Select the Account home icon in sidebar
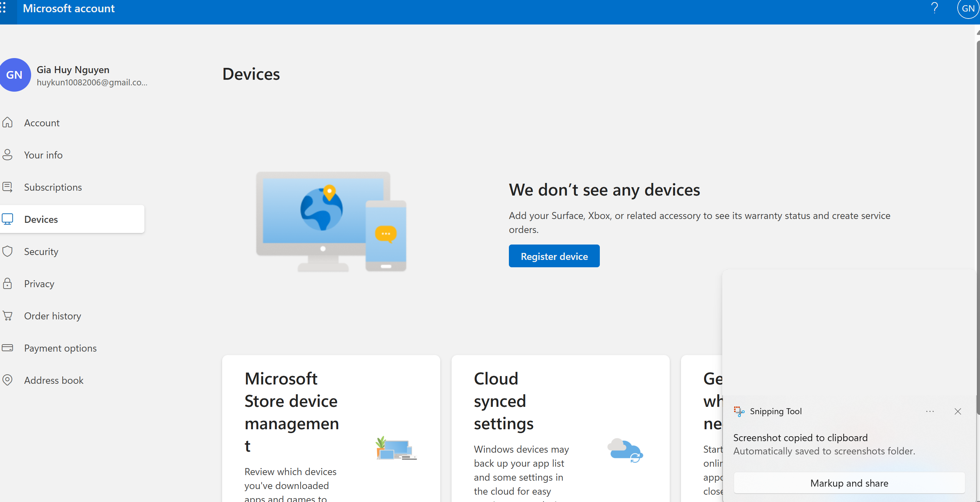Screen dimensions: 980x502 [x=8, y=122]
